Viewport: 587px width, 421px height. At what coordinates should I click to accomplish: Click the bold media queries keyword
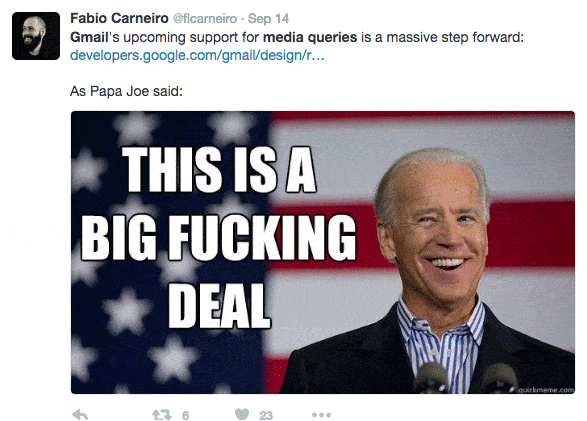(310, 38)
